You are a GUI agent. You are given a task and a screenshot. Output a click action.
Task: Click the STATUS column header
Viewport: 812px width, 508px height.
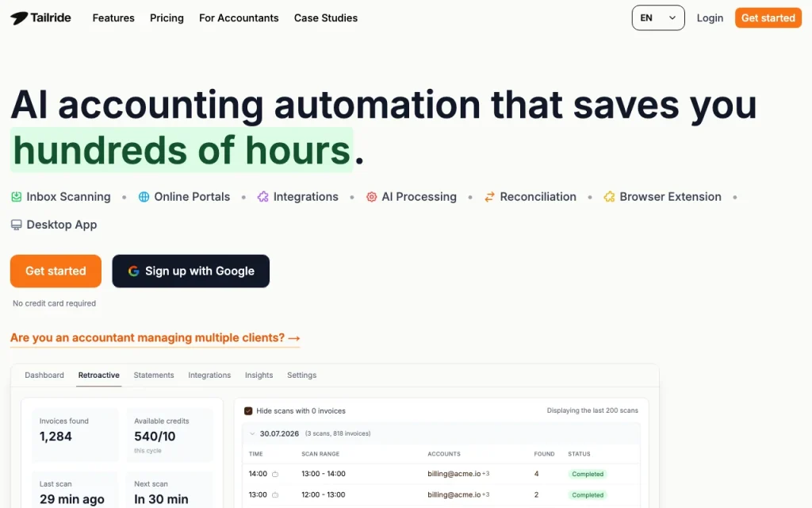tap(579, 454)
